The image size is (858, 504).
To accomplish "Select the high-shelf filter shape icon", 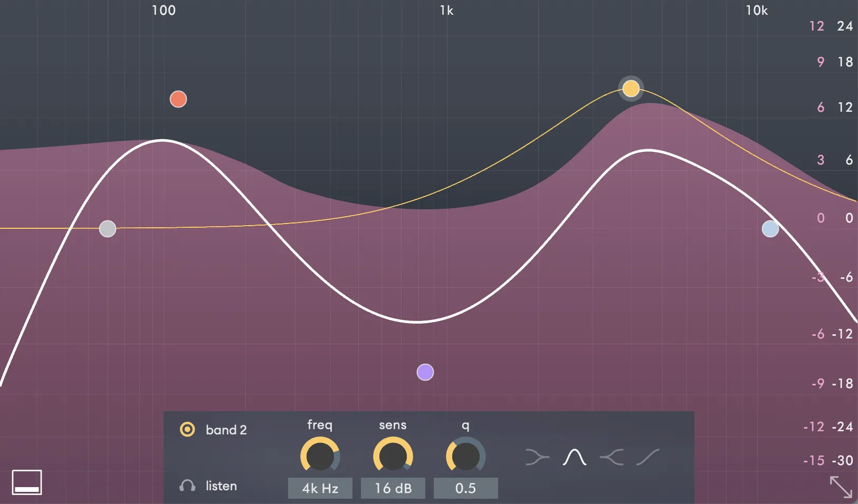I will tap(649, 456).
